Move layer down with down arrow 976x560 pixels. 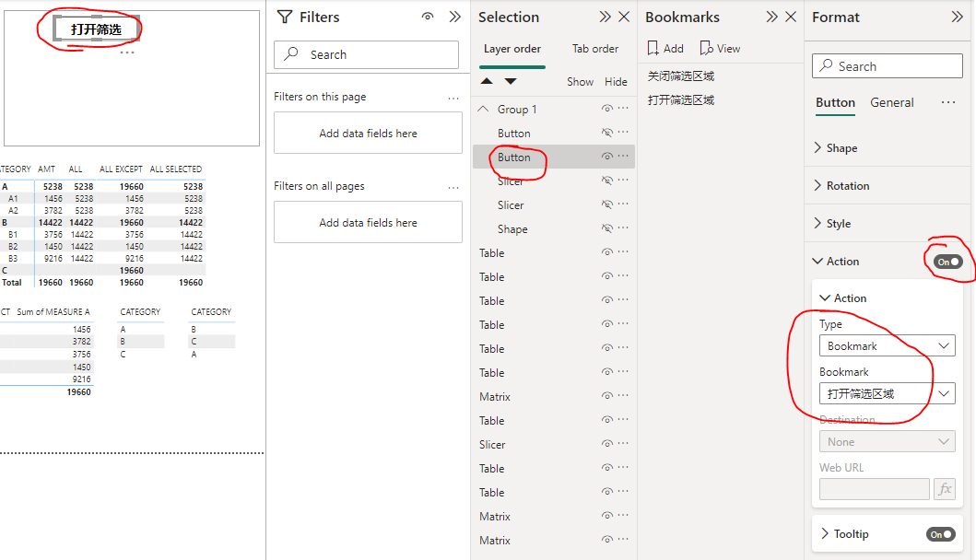point(511,82)
